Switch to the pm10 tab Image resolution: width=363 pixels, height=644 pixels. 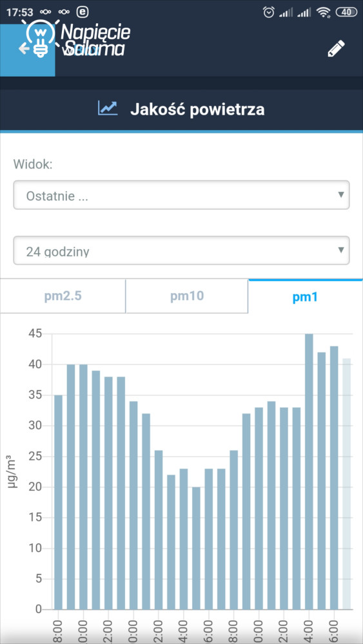point(186,296)
